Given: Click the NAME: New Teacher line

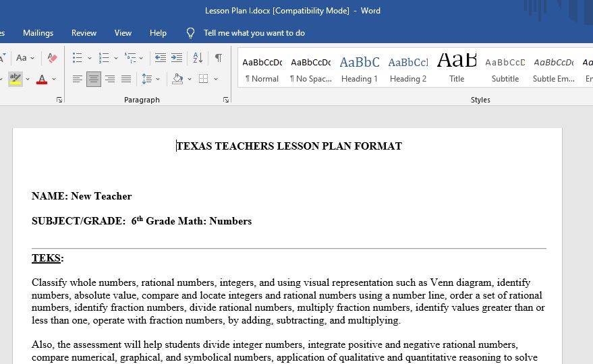Looking at the screenshot, I should point(82,196).
